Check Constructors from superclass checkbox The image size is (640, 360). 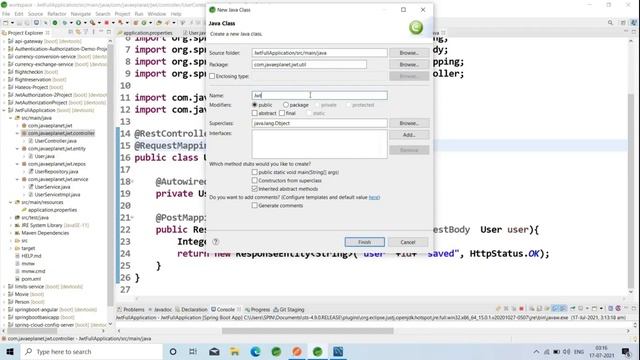[255, 180]
